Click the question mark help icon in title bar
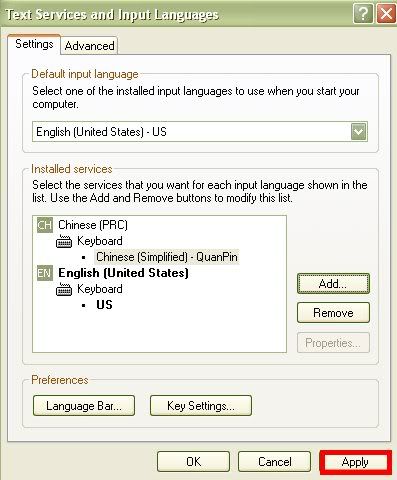The width and height of the screenshot is (397, 480). point(363,14)
